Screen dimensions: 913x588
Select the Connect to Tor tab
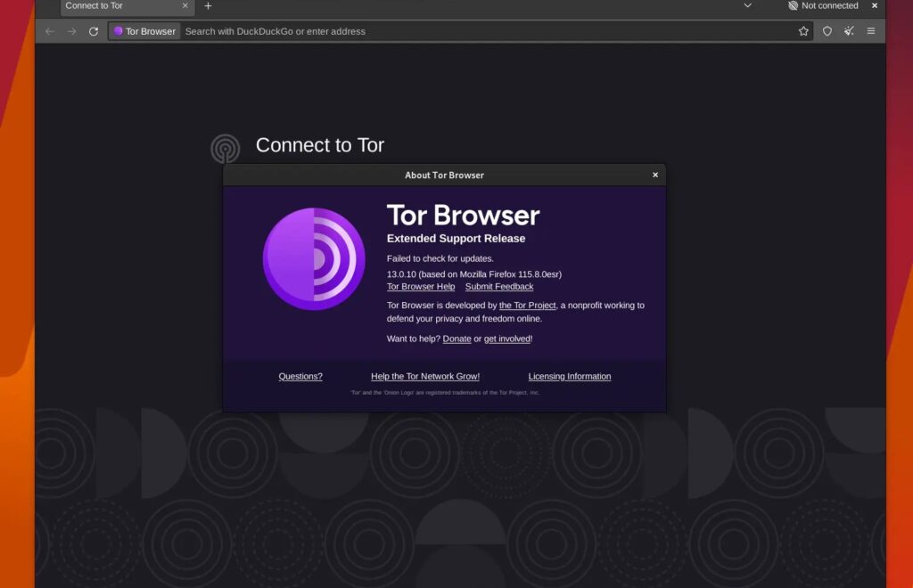point(127,7)
